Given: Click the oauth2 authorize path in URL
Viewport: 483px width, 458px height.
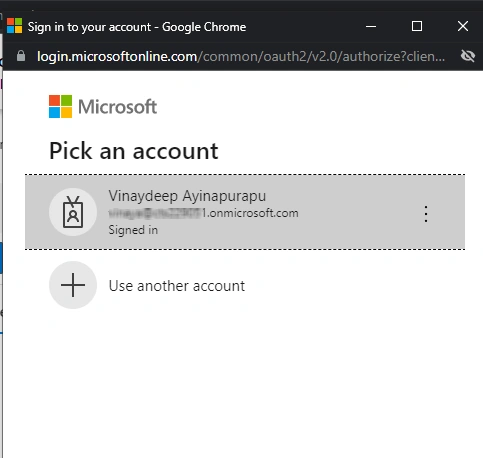Looking at the screenshot, I should tap(321, 56).
